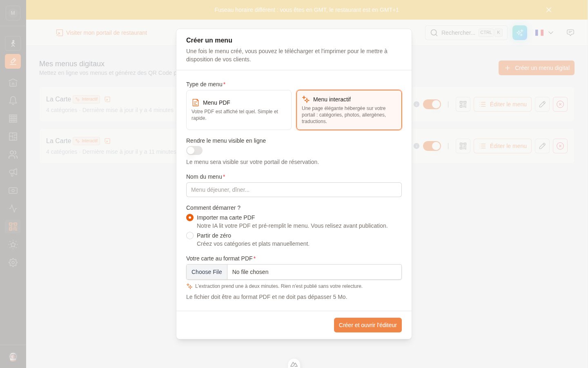The width and height of the screenshot is (588, 368).
Task: Show QR code for menu updated 11 minutes ago
Action: [x=463, y=146]
